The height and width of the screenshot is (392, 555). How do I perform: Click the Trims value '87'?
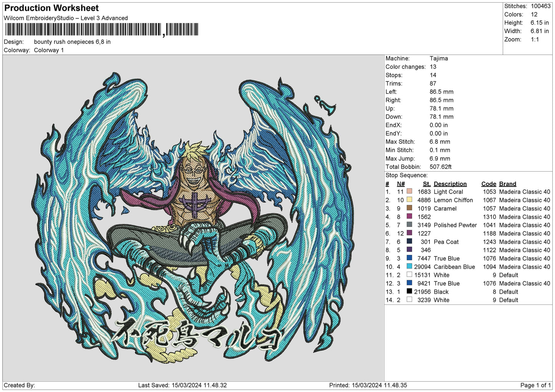(x=433, y=83)
